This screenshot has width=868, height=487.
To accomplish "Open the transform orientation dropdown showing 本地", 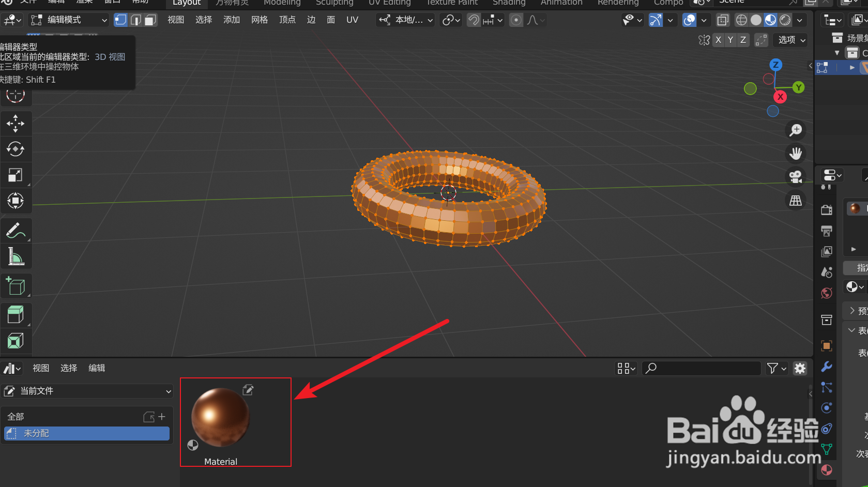I will pos(405,20).
